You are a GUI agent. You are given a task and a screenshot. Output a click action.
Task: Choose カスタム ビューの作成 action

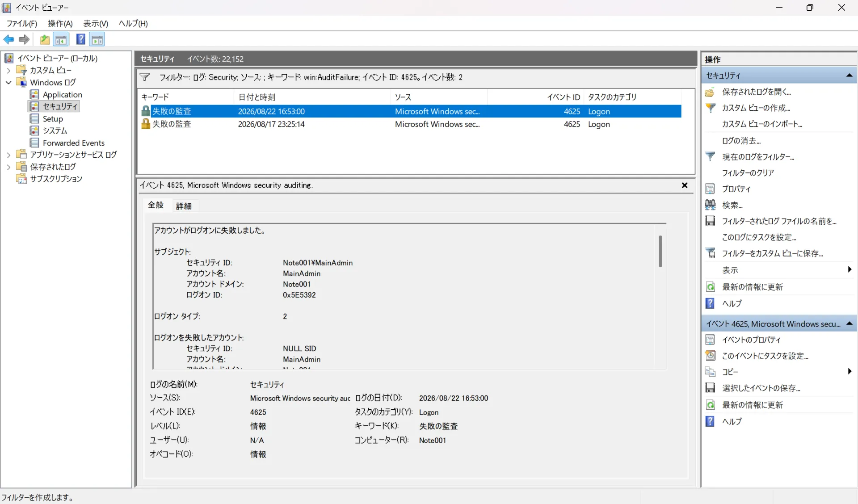756,108
